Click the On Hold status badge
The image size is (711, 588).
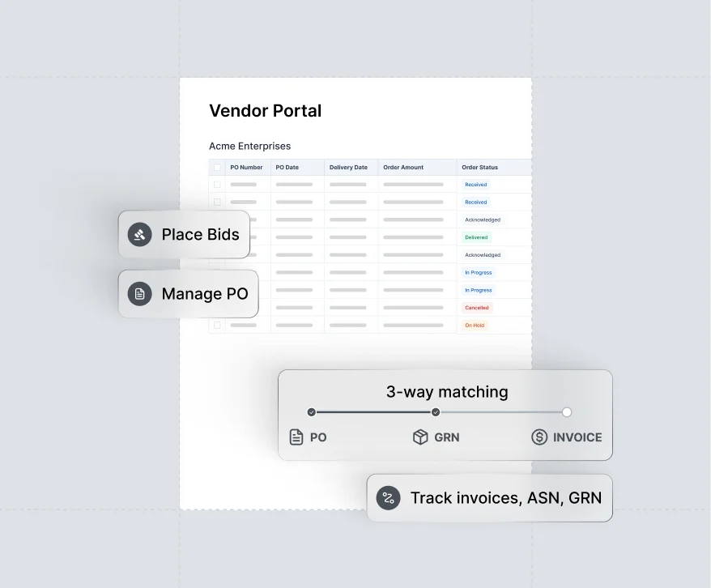coord(475,326)
